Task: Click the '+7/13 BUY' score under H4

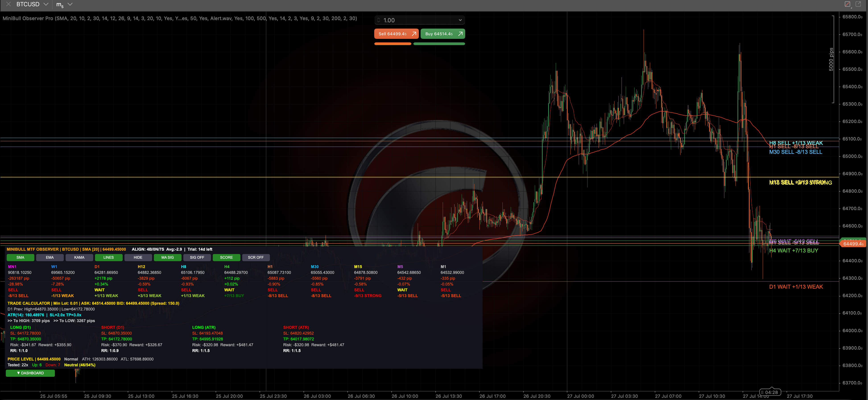Action: 234,296
